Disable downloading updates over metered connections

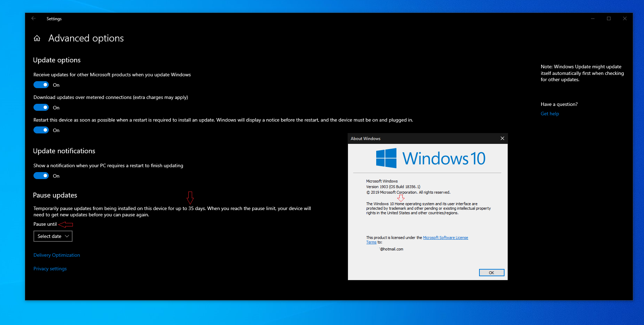(41, 107)
